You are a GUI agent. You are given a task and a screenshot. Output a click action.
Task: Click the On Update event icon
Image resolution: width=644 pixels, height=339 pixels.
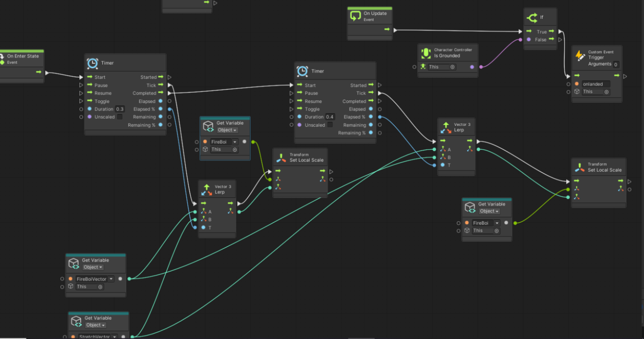click(355, 17)
